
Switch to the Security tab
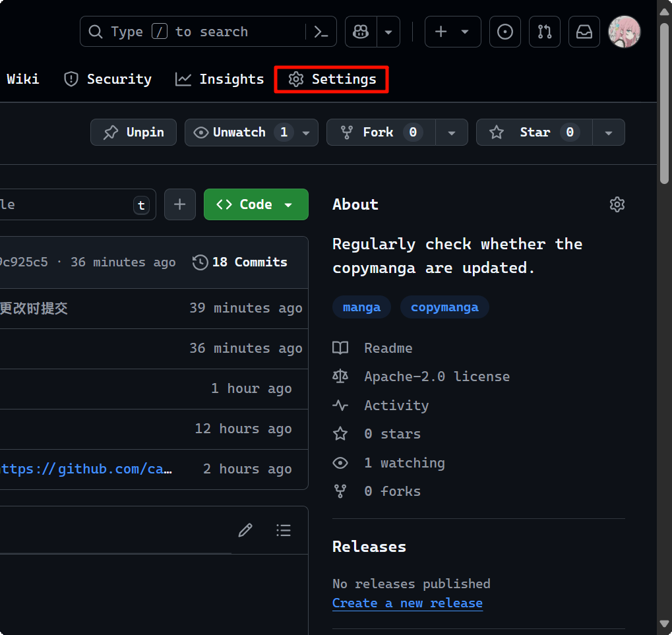click(x=107, y=79)
